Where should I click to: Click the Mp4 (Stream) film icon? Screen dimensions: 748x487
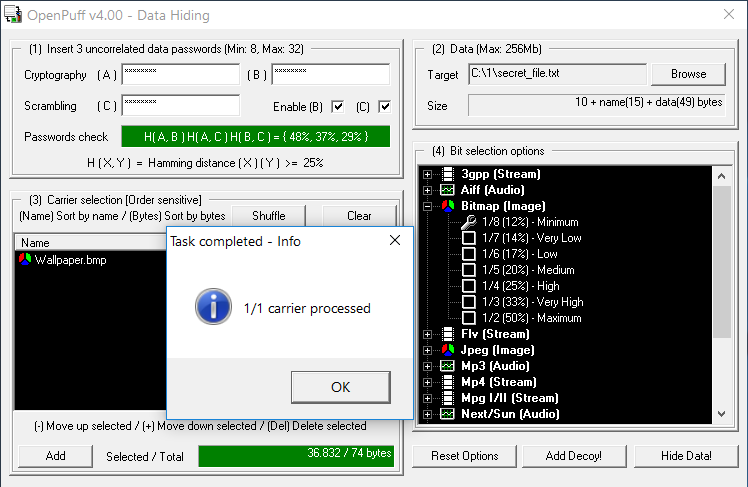tap(447, 382)
